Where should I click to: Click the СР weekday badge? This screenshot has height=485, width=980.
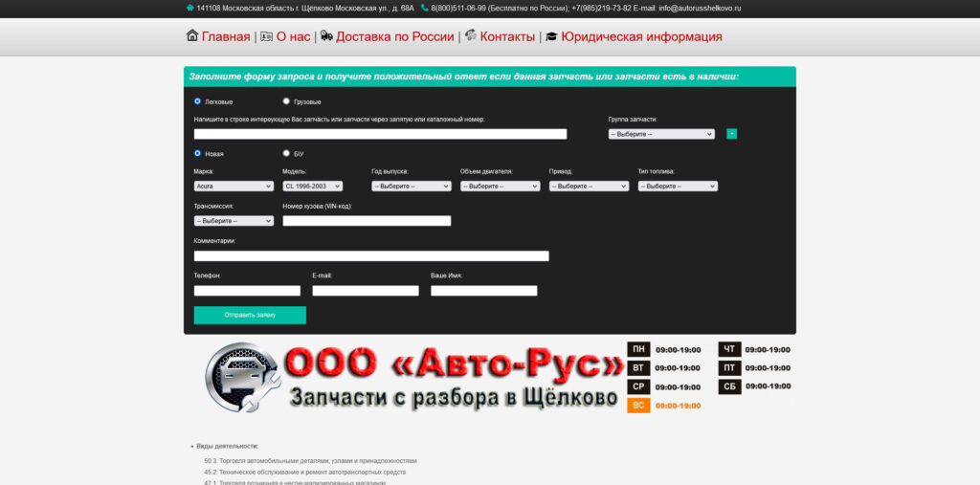pos(638,386)
